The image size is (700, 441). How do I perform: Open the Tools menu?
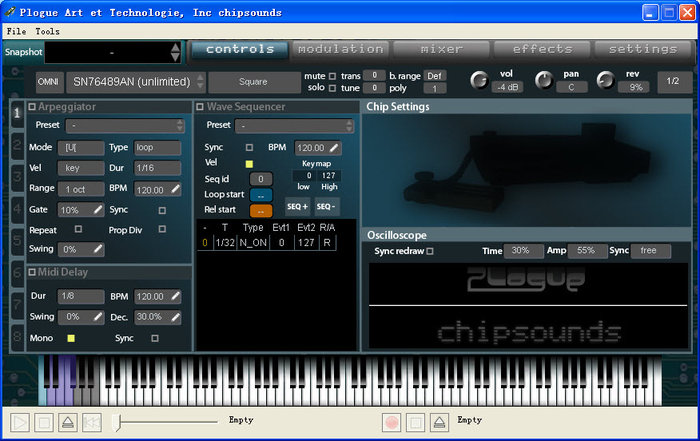[x=47, y=31]
